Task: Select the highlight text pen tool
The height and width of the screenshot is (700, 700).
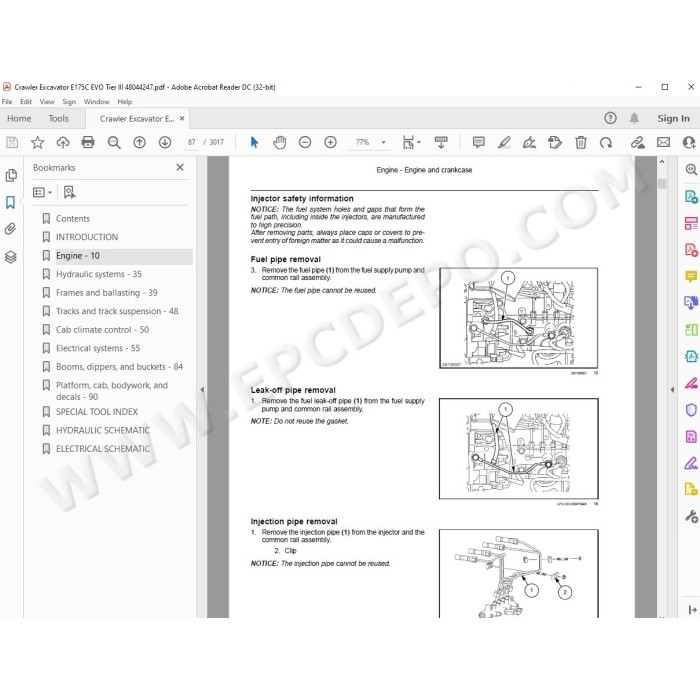Action: (504, 142)
